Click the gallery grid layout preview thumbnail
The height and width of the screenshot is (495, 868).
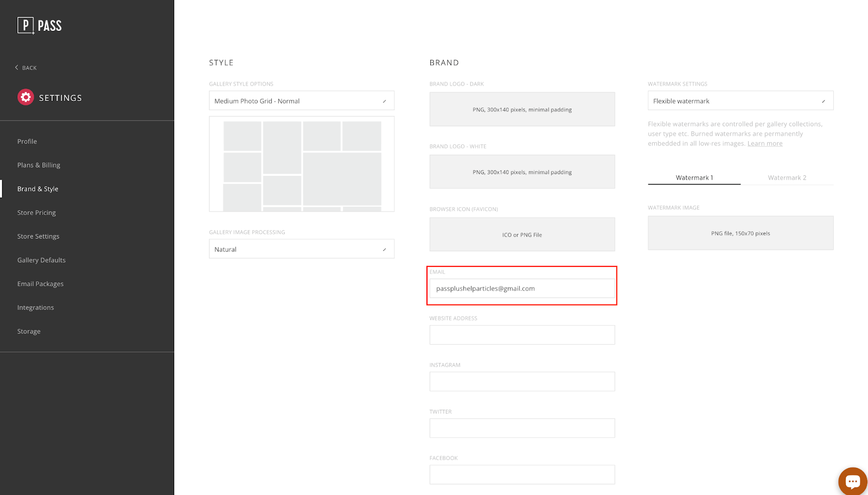coord(302,164)
